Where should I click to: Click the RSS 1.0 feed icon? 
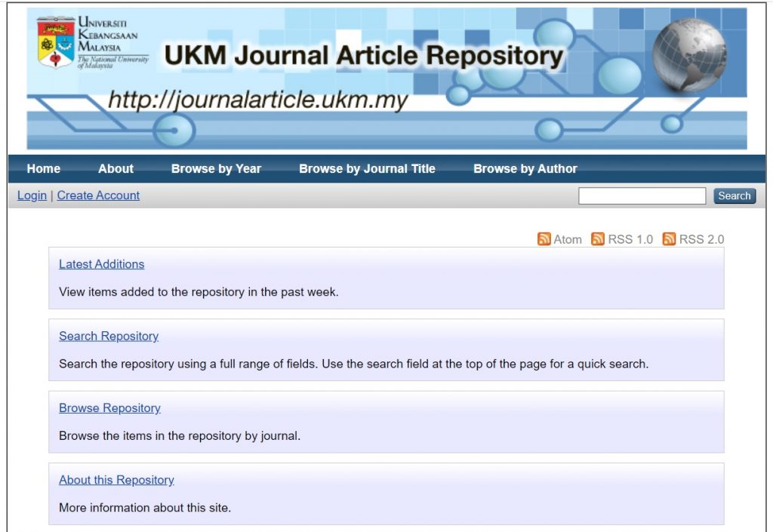tap(598, 239)
